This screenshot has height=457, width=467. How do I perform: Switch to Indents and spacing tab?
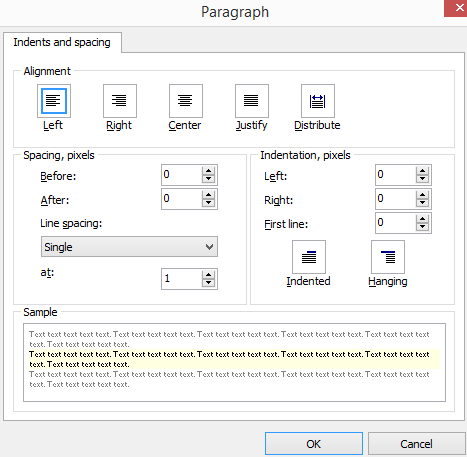click(x=62, y=42)
